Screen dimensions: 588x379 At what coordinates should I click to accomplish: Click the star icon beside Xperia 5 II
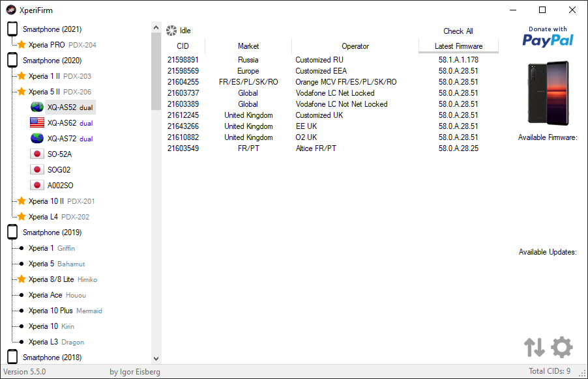(22, 92)
